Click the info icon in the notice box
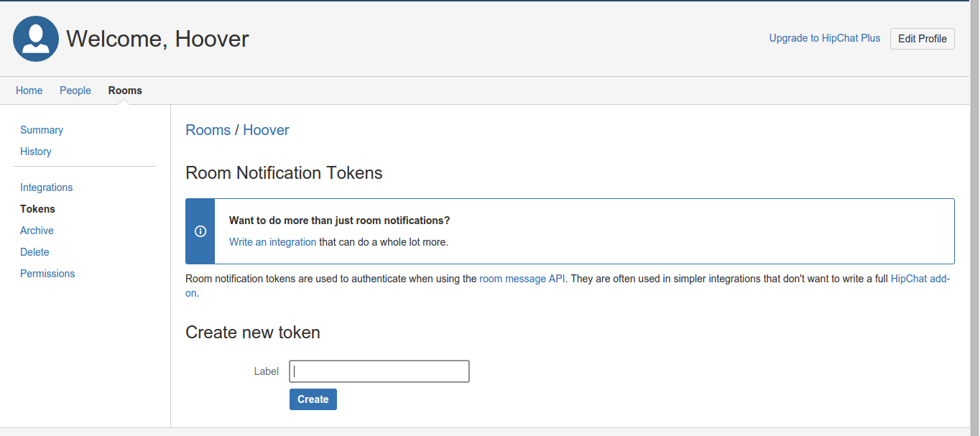Screen dimensions: 980x436 (x=200, y=231)
